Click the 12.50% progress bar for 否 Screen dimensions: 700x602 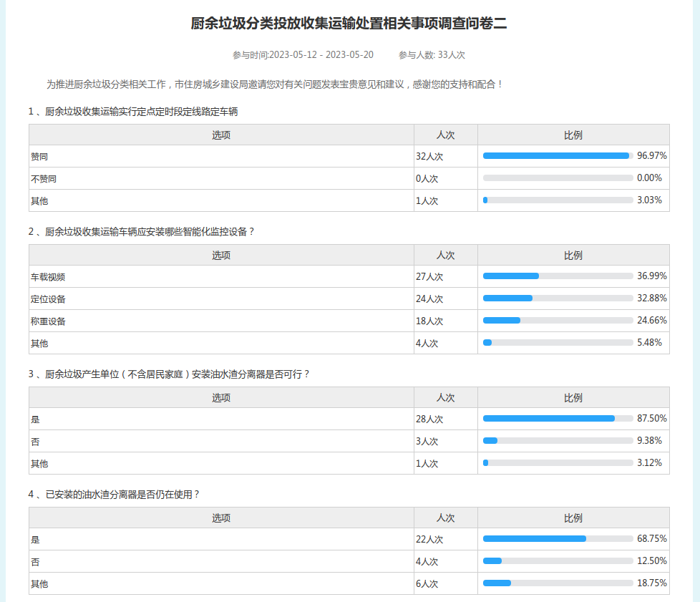point(557,561)
